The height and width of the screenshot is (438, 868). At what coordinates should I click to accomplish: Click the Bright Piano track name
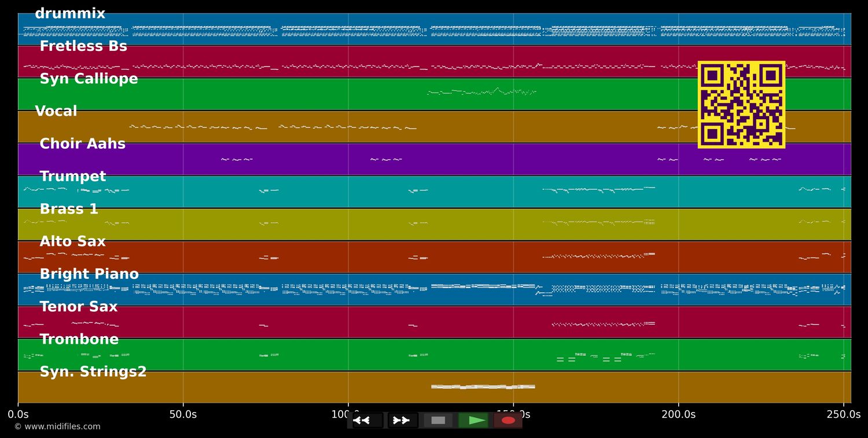(x=89, y=274)
